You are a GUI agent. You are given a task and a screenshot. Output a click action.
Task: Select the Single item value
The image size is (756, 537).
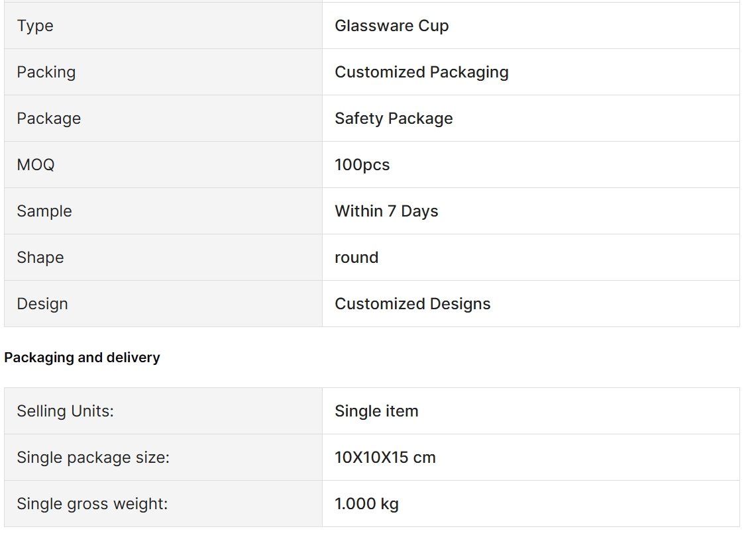pos(376,411)
